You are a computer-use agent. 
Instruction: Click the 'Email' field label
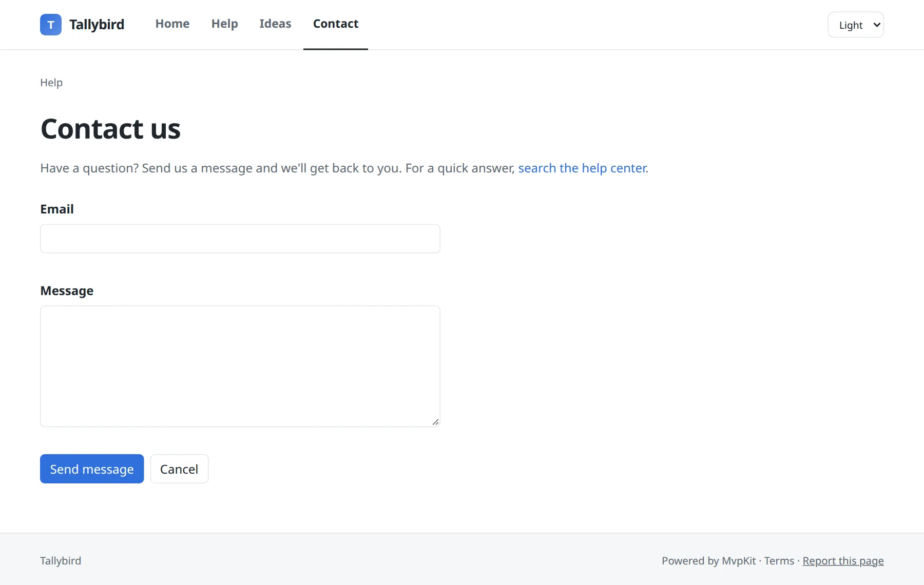click(x=57, y=209)
